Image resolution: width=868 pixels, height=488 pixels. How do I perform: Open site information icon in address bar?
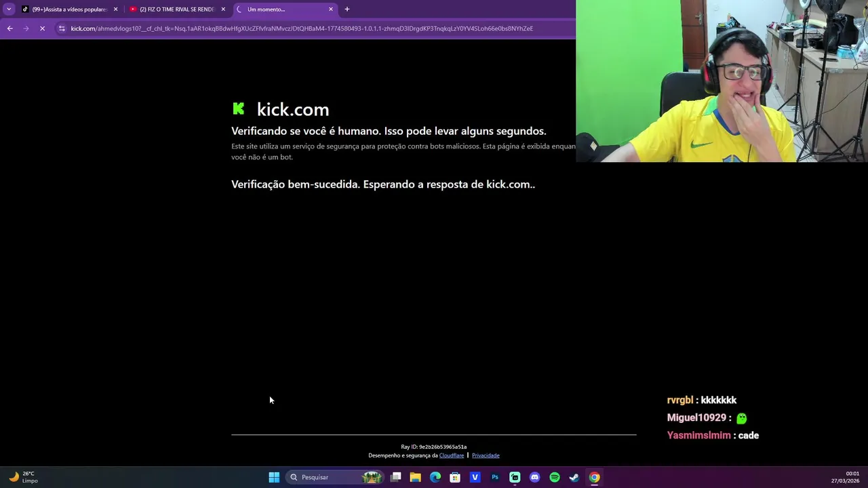click(x=62, y=28)
